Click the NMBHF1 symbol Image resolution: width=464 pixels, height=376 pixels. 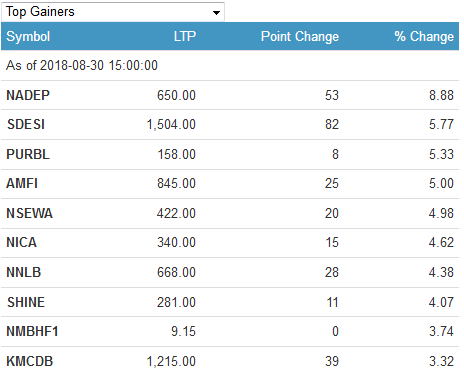32,331
